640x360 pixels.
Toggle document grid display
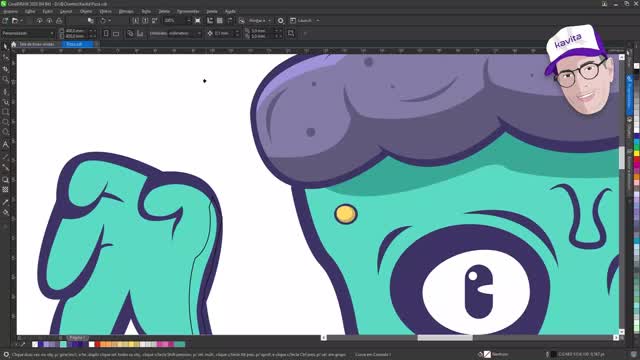tap(220, 20)
